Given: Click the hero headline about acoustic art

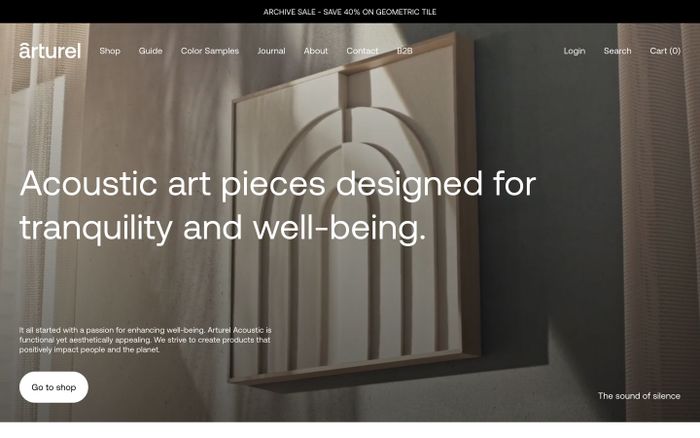Looking at the screenshot, I should point(278,206).
